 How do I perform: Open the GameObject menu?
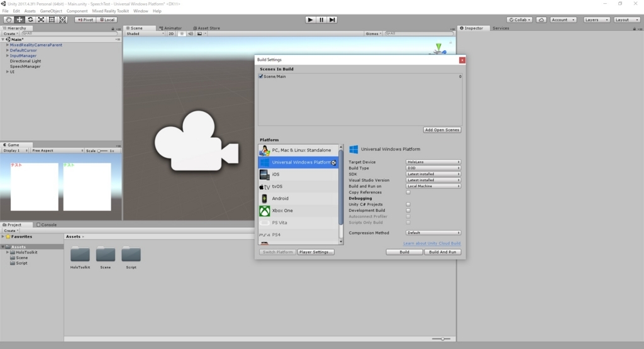[51, 11]
